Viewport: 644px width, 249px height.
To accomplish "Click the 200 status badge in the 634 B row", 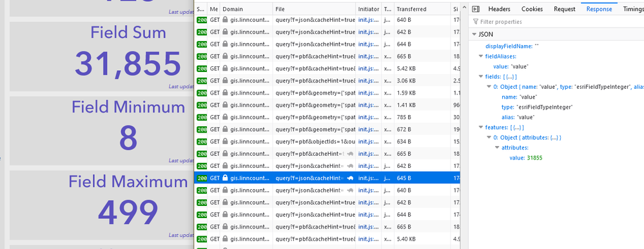I will coord(202,142).
